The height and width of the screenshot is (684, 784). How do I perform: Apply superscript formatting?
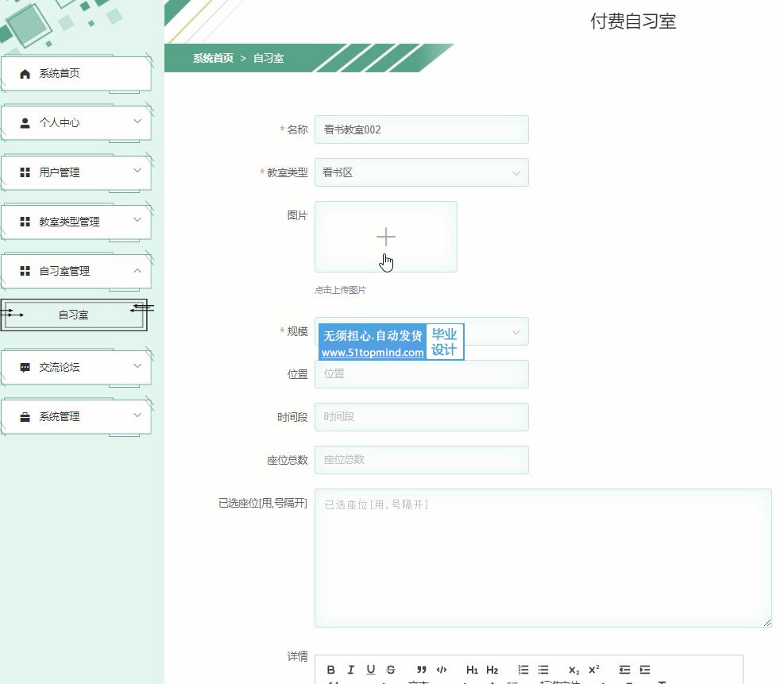point(593,670)
